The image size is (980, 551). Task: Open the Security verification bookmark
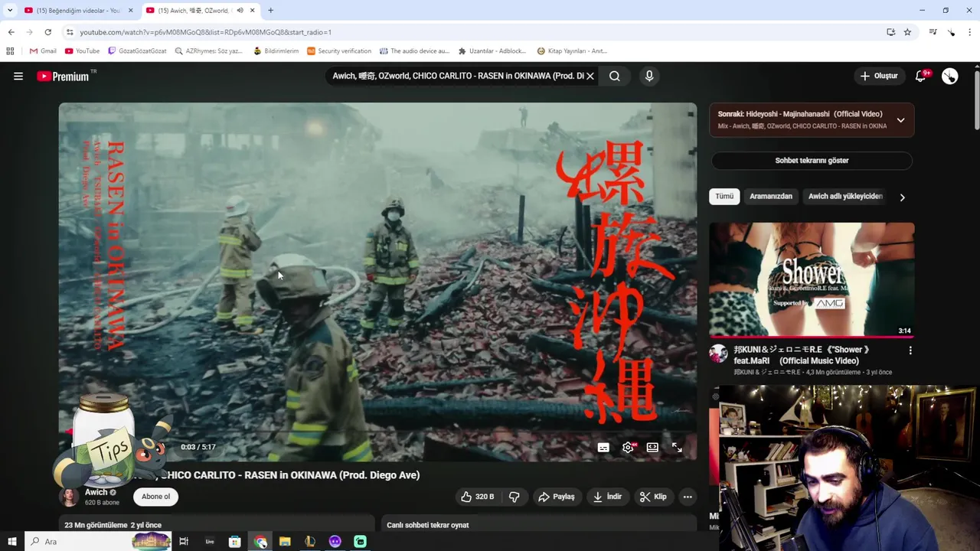coord(339,51)
